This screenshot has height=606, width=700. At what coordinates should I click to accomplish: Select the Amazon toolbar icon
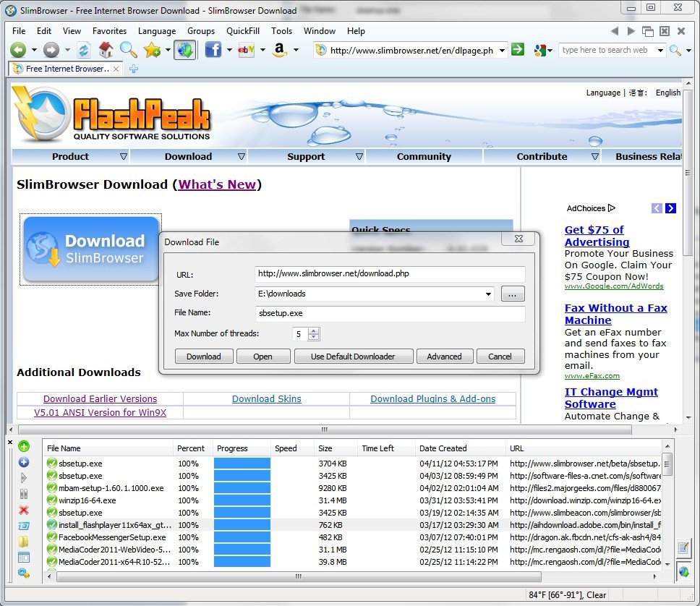(279, 50)
